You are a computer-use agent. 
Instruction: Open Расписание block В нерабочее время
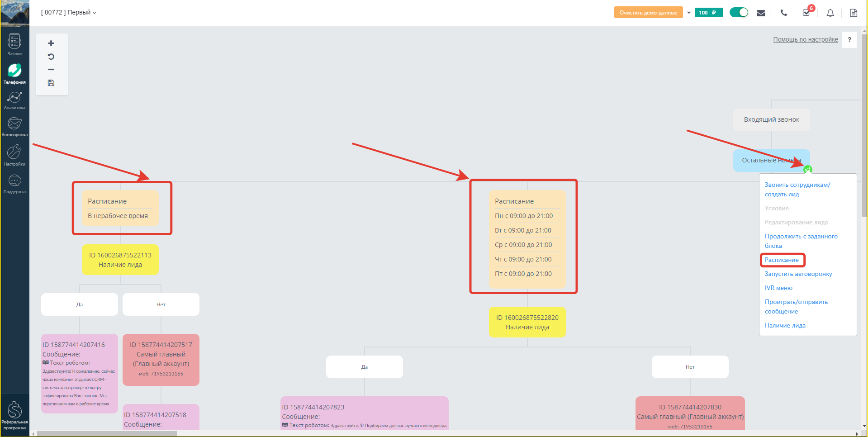coord(120,208)
